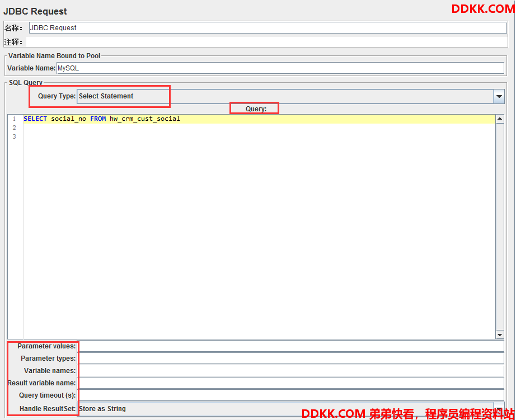This screenshot has height=420, width=516.
Task: Click the 'JDBC Request' panel heading
Action: 35,11
